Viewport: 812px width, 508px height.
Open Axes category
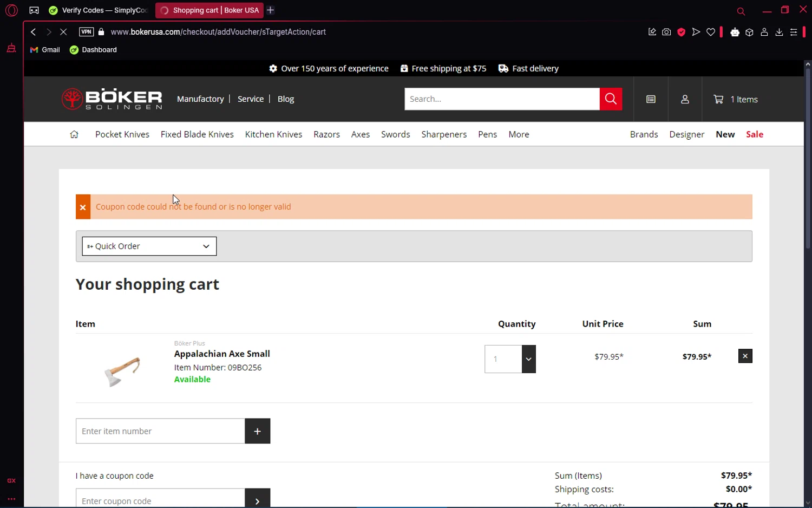coord(361,134)
